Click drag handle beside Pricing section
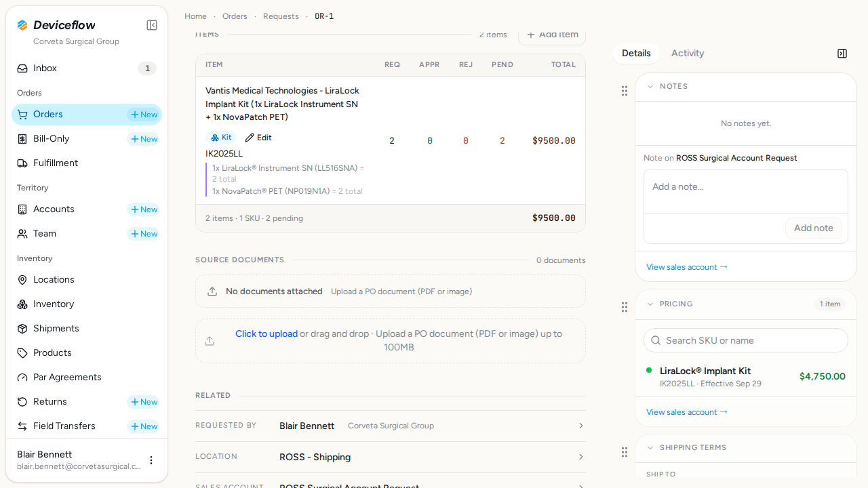Screen dimensions: 868x488 [625, 308]
